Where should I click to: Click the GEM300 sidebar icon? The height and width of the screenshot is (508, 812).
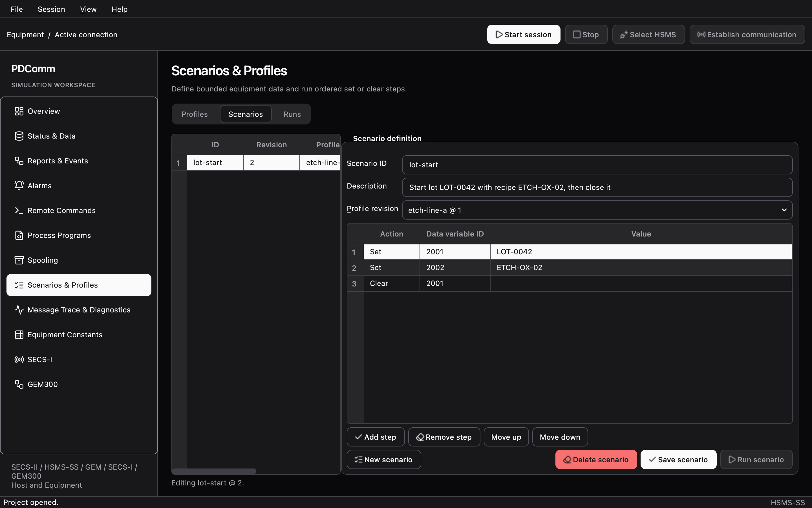click(19, 384)
